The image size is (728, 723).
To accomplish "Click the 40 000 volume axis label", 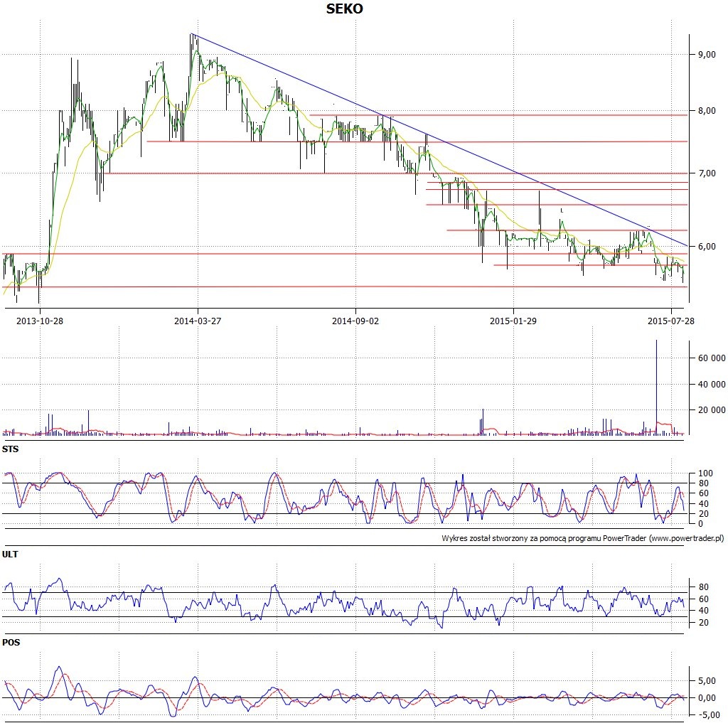I will 711,384.
